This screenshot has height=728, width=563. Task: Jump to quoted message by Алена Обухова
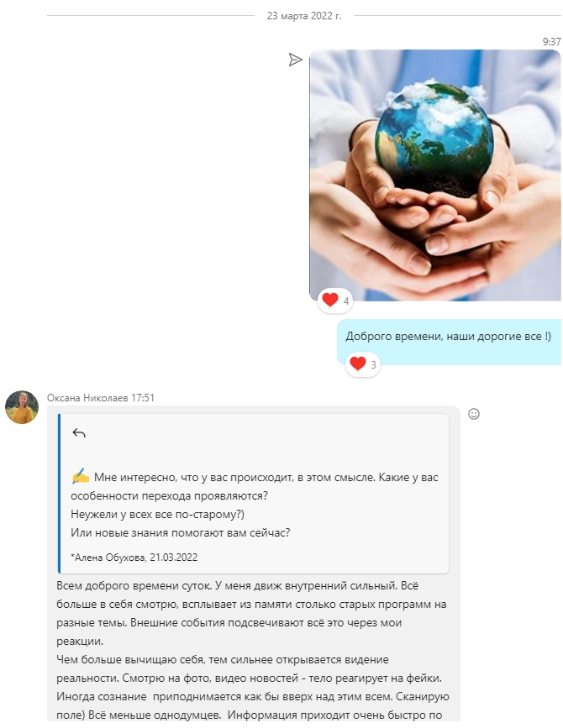click(x=134, y=558)
